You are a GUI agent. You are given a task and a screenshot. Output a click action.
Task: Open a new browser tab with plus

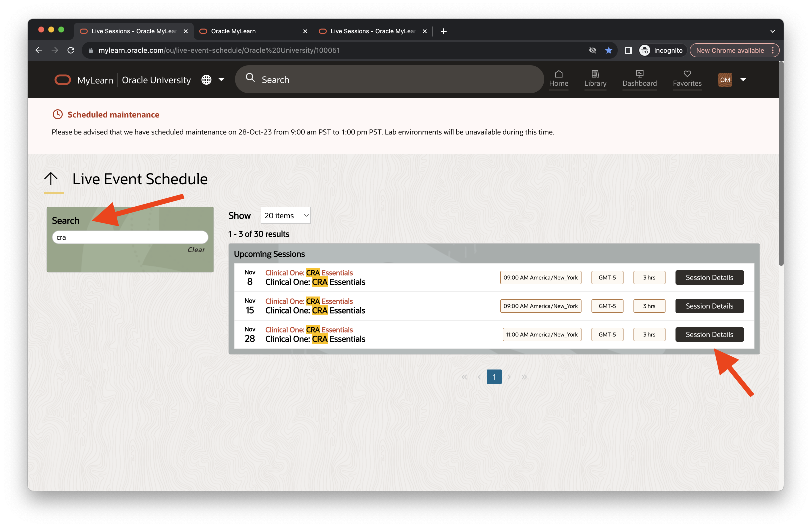point(444,31)
